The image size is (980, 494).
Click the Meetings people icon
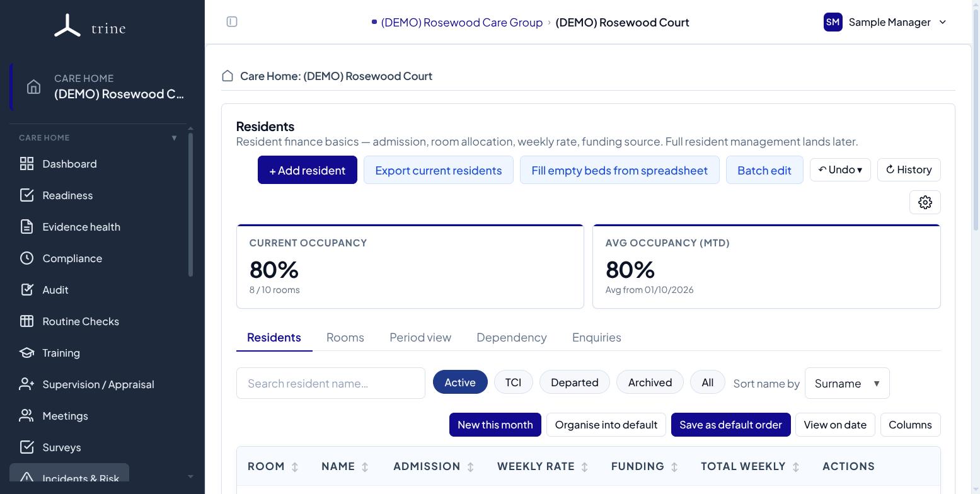[26, 416]
